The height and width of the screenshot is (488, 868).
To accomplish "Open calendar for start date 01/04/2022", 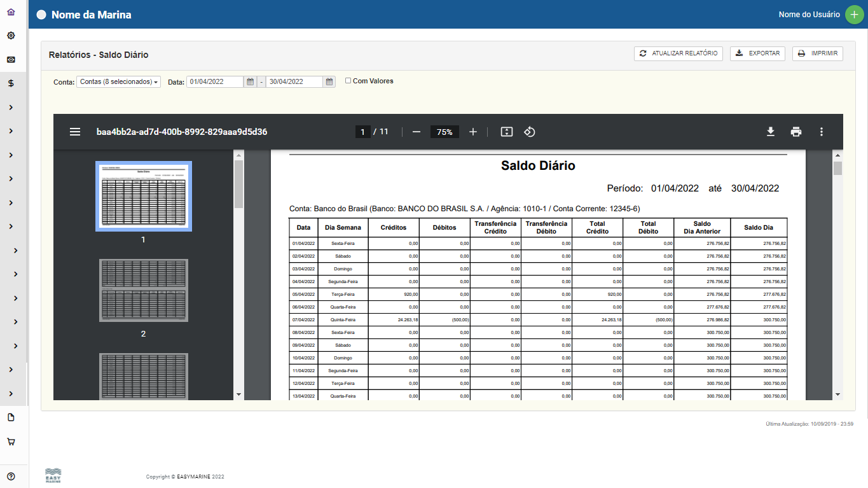I will tap(251, 82).
